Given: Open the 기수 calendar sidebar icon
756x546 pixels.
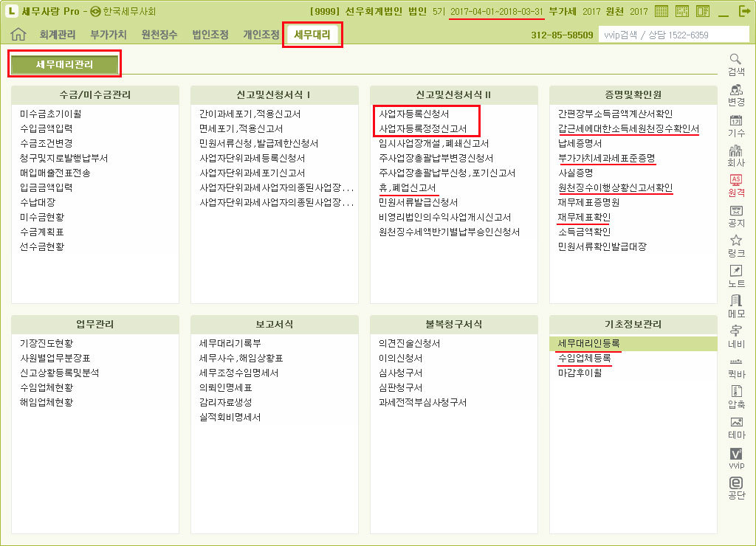Looking at the screenshot, I should pos(736,125).
